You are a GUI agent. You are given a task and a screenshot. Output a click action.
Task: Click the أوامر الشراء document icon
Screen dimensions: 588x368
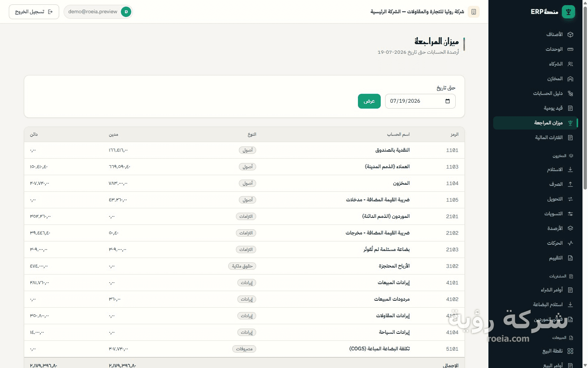click(x=570, y=290)
